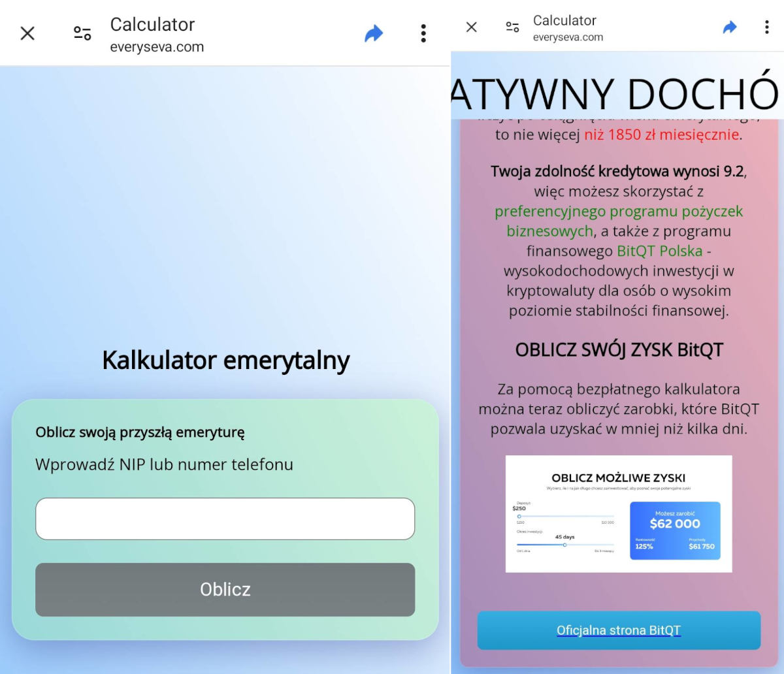Click the NIP or phone number input field
The image size is (784, 674).
click(x=225, y=519)
